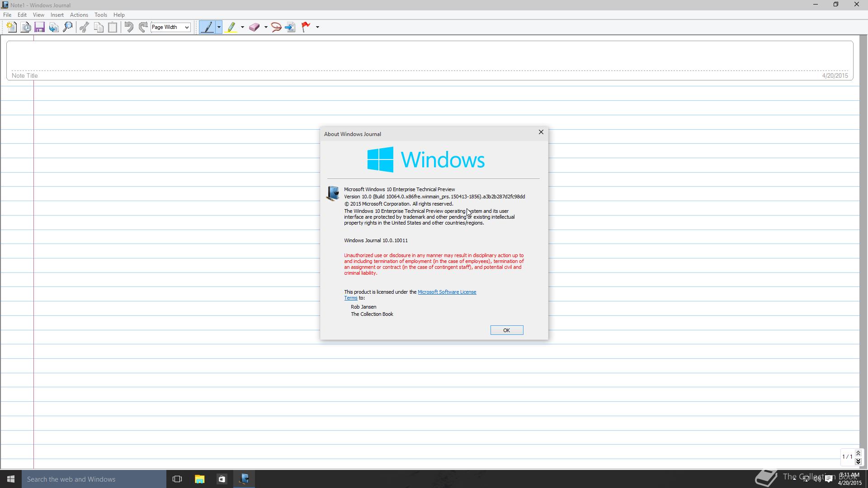Undo the last action

pyautogui.click(x=129, y=27)
